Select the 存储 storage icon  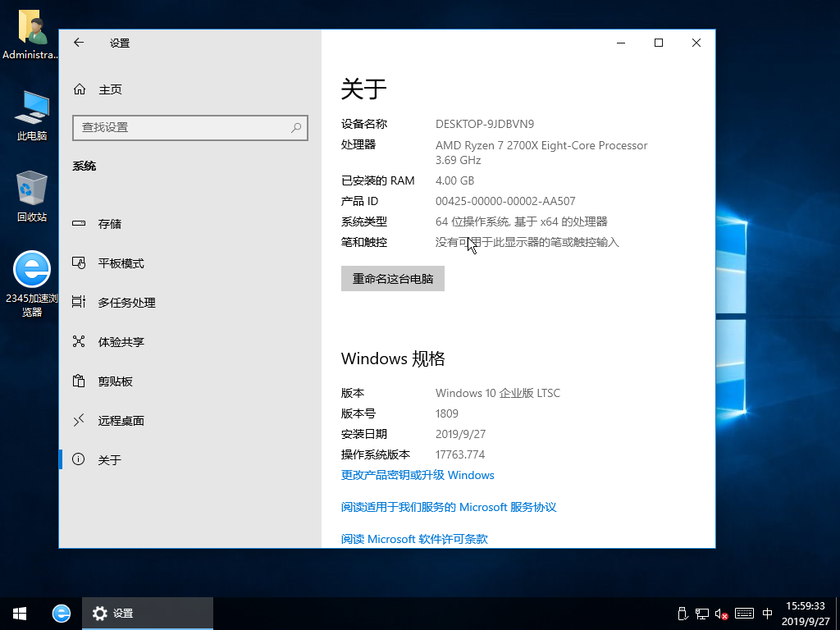pos(79,223)
